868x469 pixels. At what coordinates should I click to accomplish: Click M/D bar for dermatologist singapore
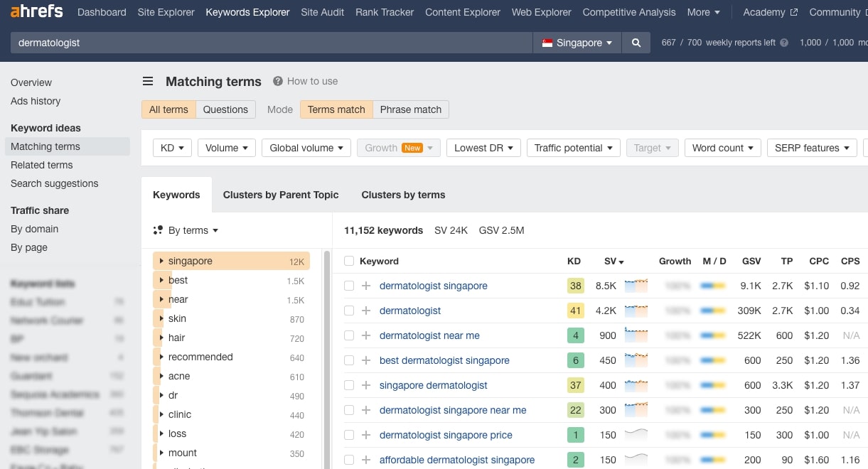(x=712, y=286)
